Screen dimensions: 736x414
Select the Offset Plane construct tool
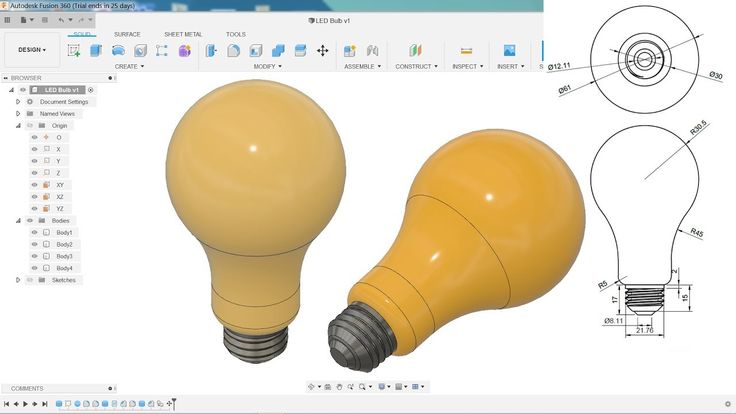415,50
